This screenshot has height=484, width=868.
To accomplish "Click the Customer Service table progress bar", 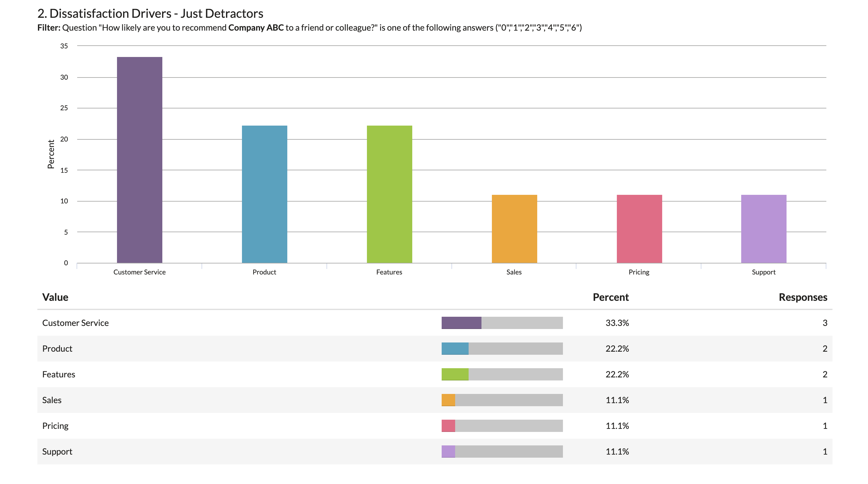I will 502,323.
